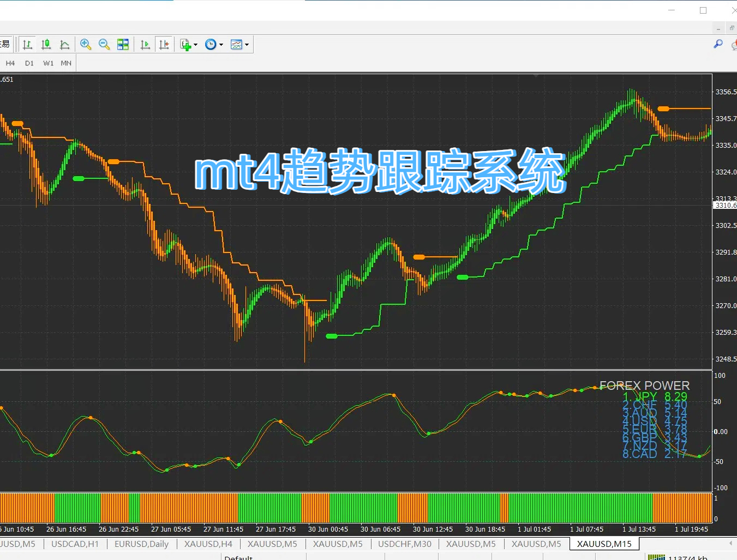Viewport: 737px width, 560px height.
Task: Select the W1 timeframe
Action: click(x=49, y=63)
